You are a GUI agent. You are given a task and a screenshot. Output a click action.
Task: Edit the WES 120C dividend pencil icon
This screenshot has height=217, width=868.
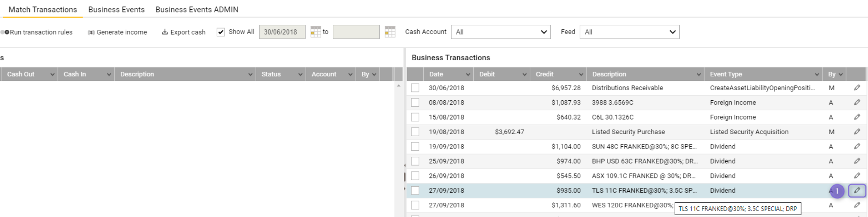click(857, 205)
